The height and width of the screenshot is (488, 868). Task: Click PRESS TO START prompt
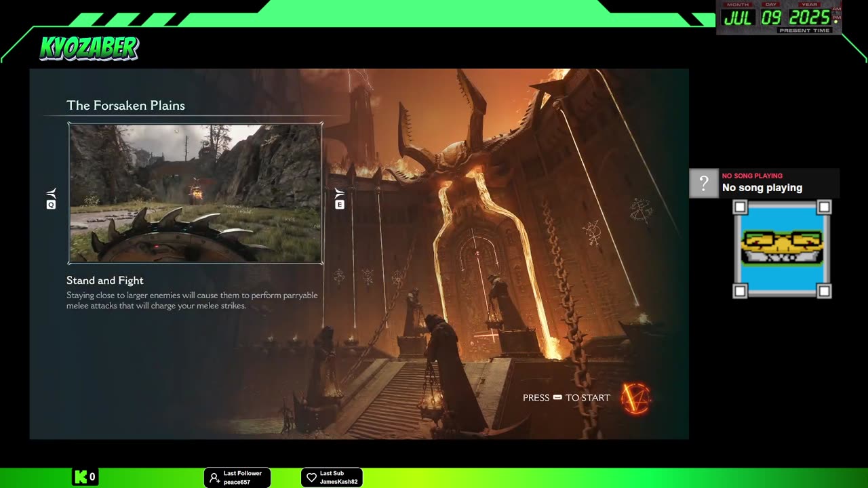(x=566, y=398)
